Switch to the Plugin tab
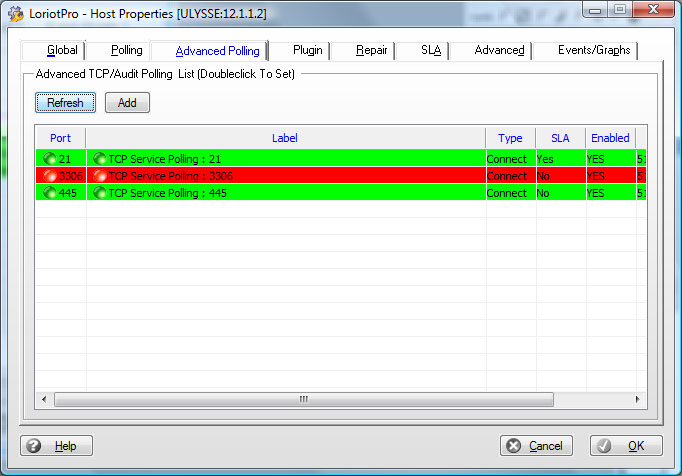682x476 pixels. 300,50
